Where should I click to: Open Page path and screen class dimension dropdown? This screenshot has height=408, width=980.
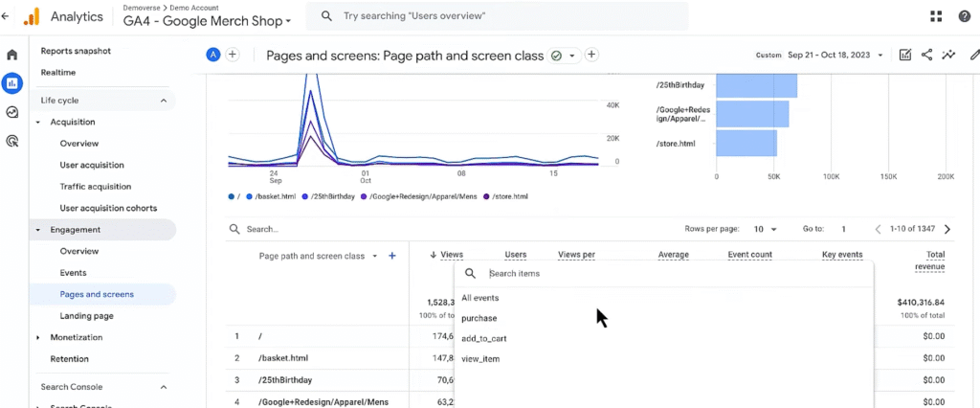coord(375,256)
